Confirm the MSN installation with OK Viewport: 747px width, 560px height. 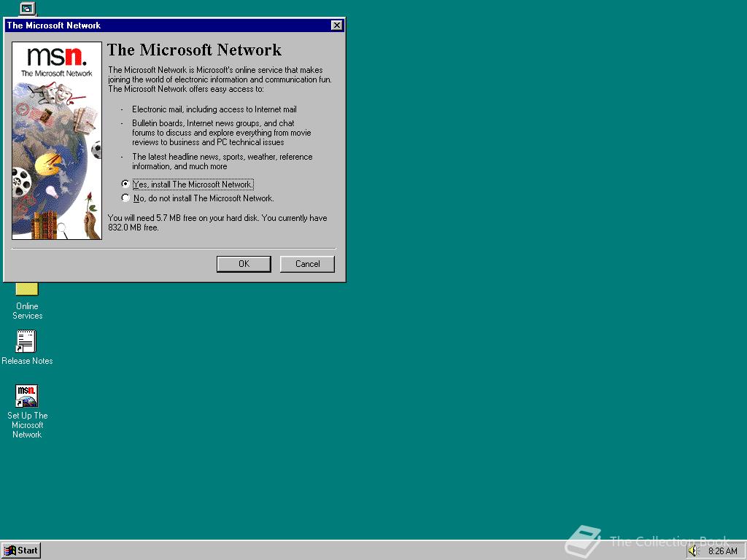tap(243, 263)
